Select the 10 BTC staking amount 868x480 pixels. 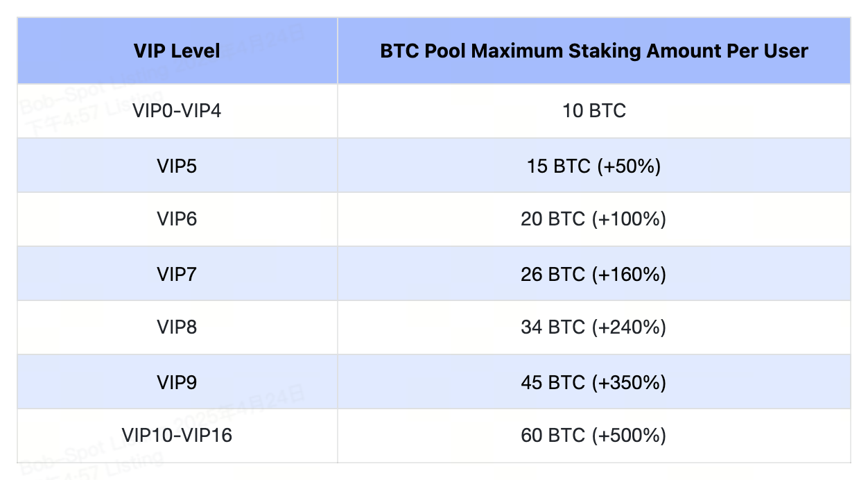tap(594, 110)
